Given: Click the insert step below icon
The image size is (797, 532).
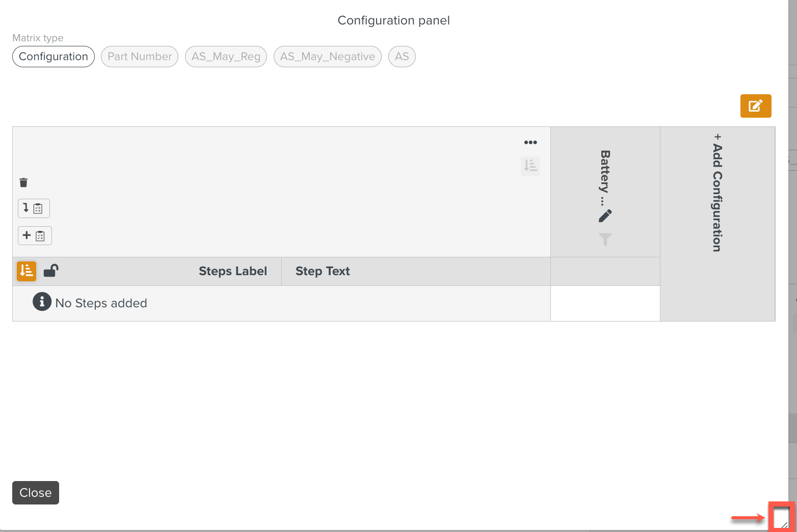Looking at the screenshot, I should pyautogui.click(x=34, y=208).
